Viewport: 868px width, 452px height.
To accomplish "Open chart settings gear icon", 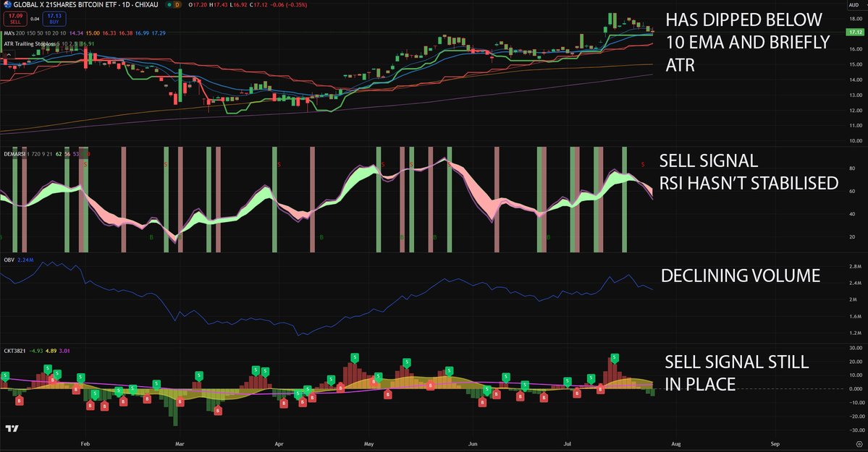I will click(859, 444).
